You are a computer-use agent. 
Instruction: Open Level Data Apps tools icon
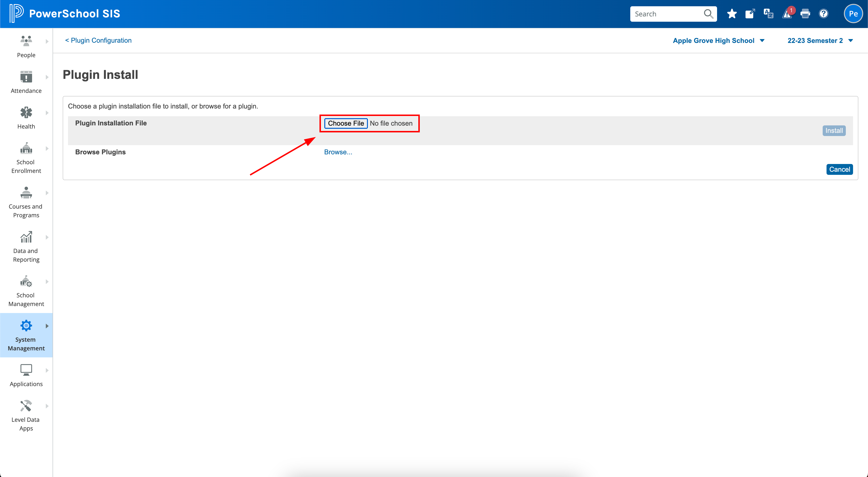click(x=26, y=406)
